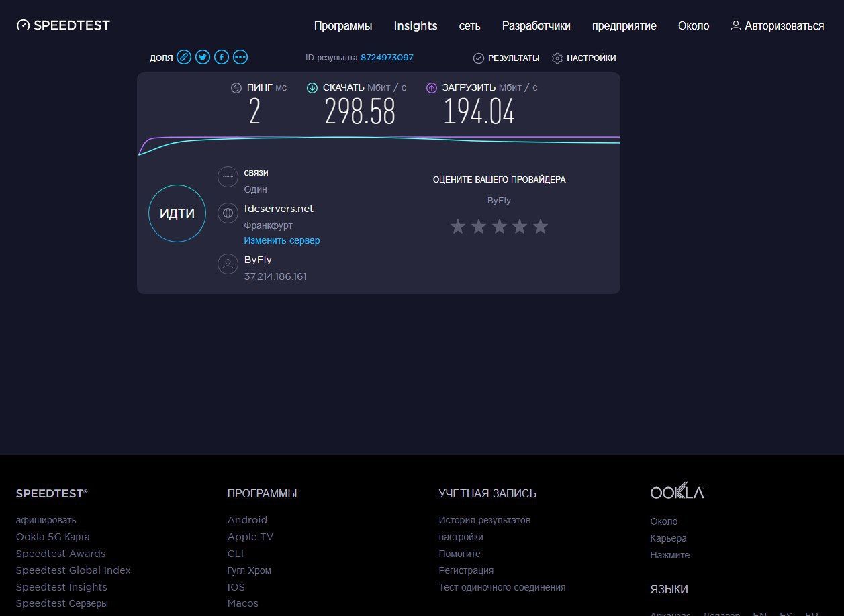Viewport: 844px width, 616px height.
Task: Click the fdcservers.net server name
Action: (279, 209)
